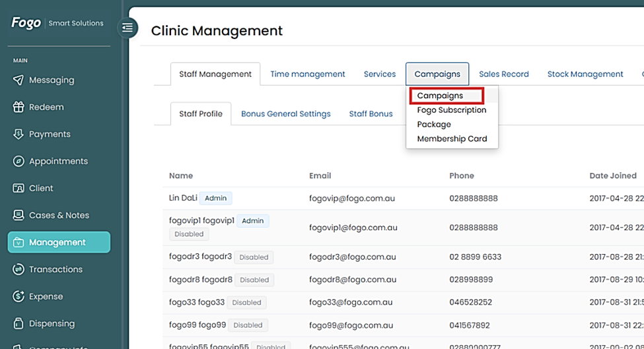The image size is (644, 349).
Task: Choose Fogo Subscription menu entry
Action: tap(451, 110)
